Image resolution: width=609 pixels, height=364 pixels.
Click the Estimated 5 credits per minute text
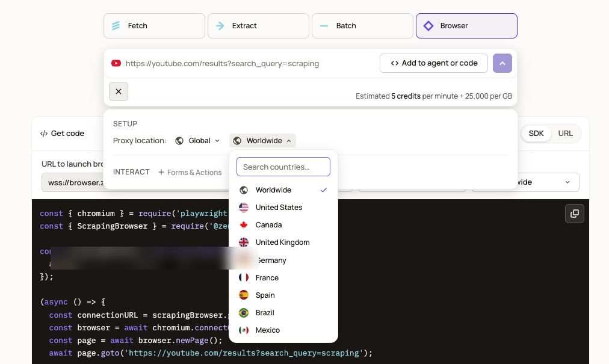[434, 96]
